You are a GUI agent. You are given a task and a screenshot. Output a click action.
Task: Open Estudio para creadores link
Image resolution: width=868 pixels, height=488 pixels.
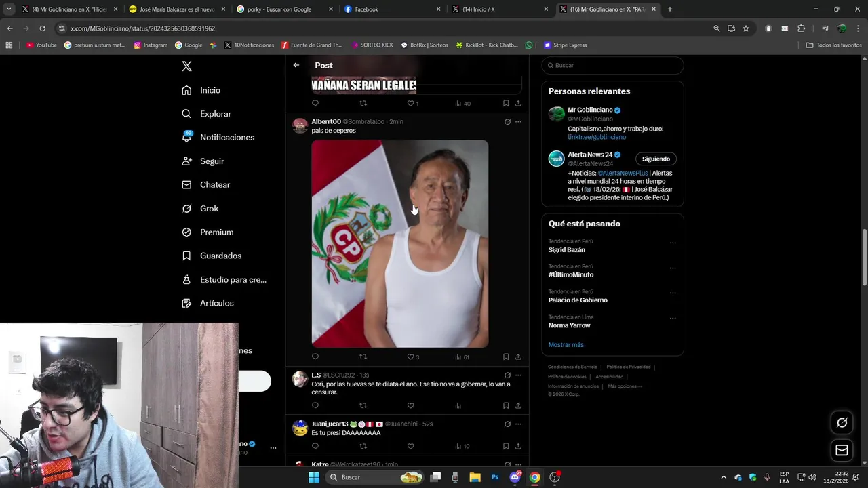pos(224,279)
